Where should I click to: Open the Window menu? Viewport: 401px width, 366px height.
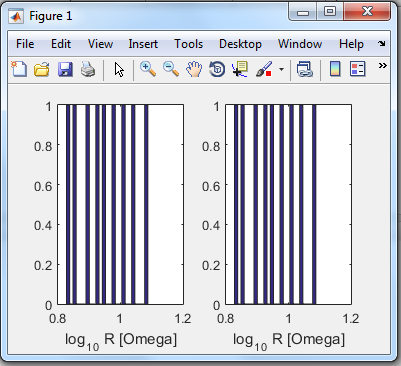300,44
